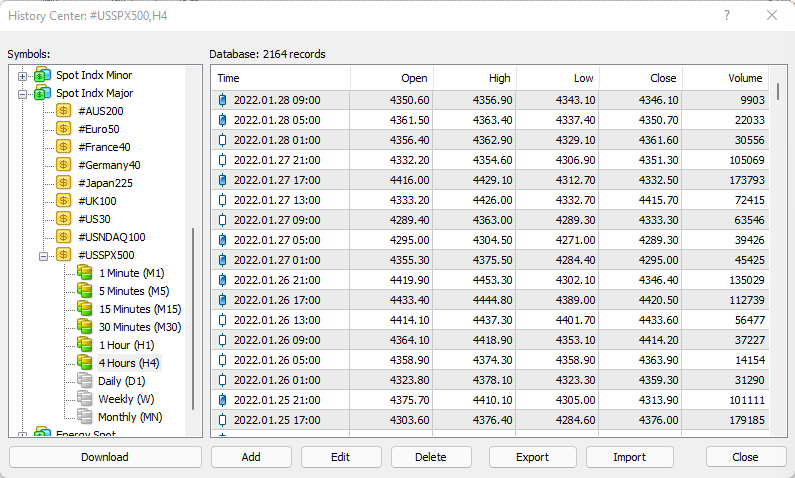
Task: Click the 1 Hour (H1) database icon
Action: click(x=85, y=345)
